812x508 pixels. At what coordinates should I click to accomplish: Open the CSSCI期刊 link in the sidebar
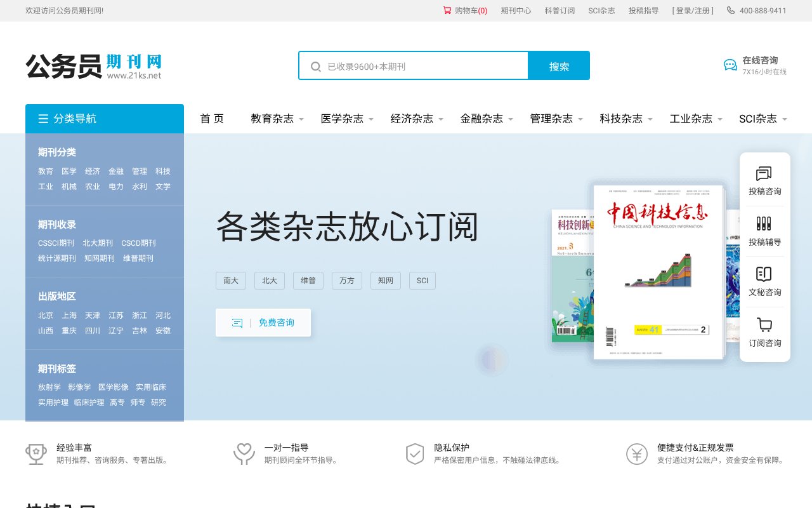(56, 243)
